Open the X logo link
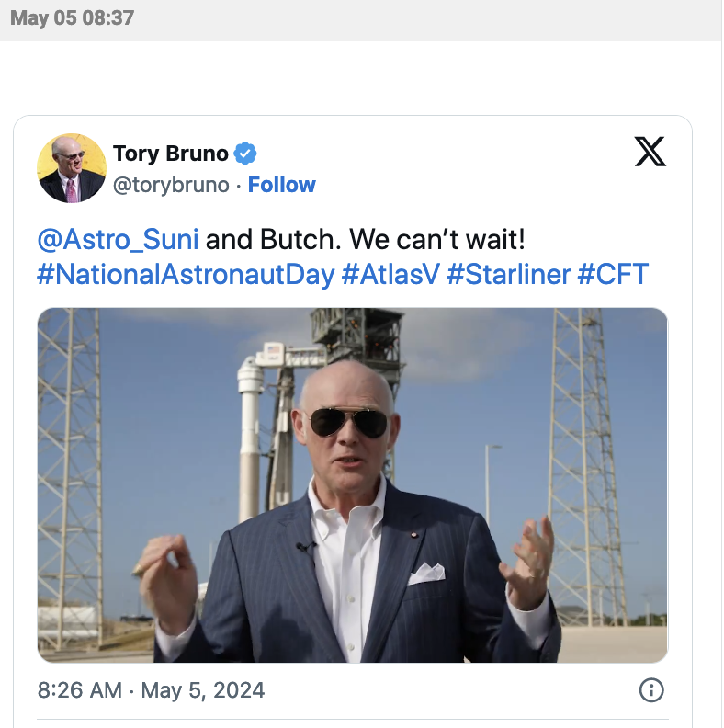Viewport: 724px width, 728px height. click(x=650, y=152)
